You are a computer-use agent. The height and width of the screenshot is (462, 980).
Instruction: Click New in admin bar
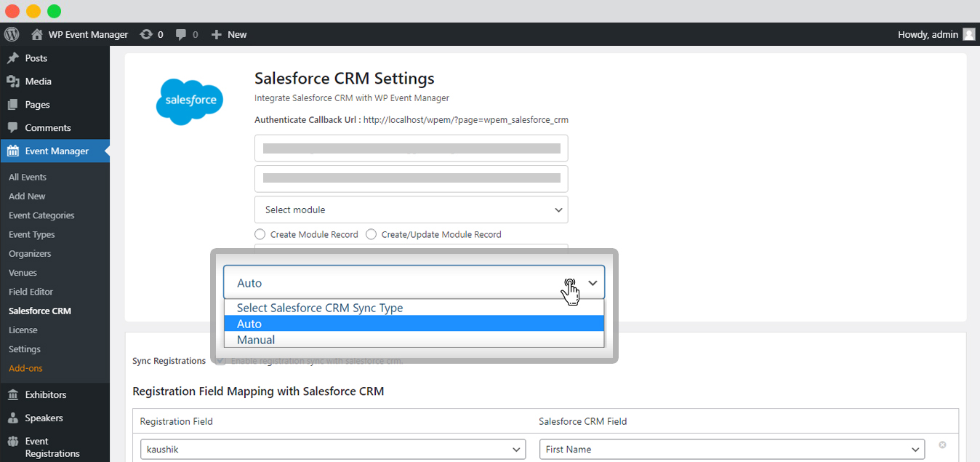[x=237, y=34]
